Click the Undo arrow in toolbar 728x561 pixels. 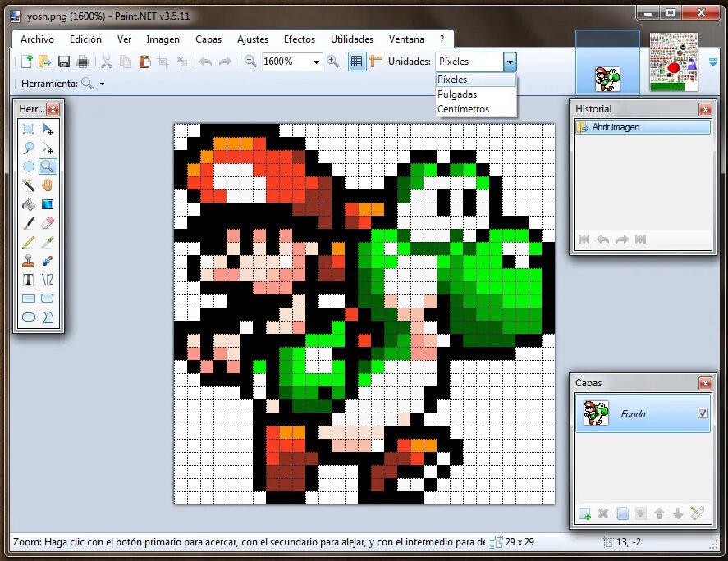tap(206, 62)
